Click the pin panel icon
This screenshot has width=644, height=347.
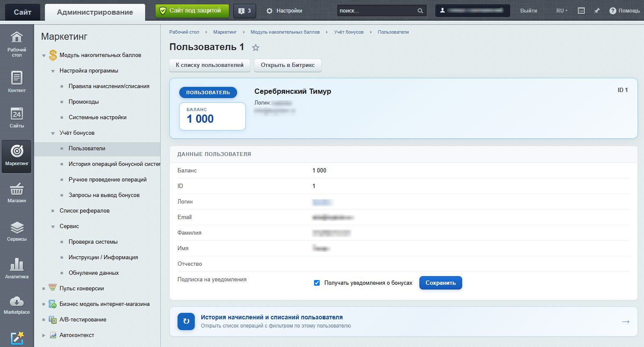(597, 11)
